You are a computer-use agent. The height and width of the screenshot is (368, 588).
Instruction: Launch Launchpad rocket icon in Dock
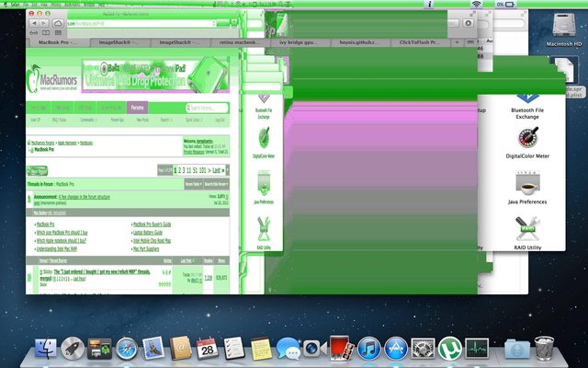(x=73, y=349)
